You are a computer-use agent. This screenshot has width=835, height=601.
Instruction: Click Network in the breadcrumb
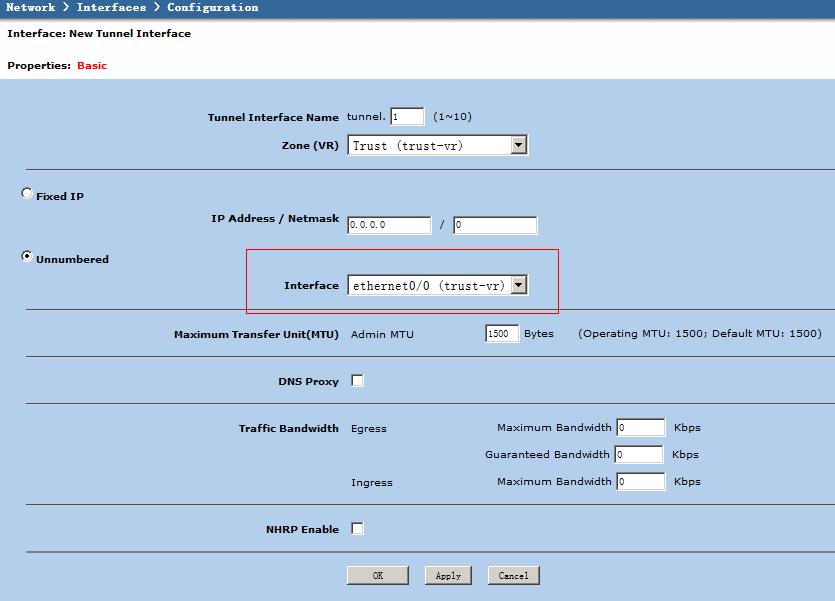[31, 8]
